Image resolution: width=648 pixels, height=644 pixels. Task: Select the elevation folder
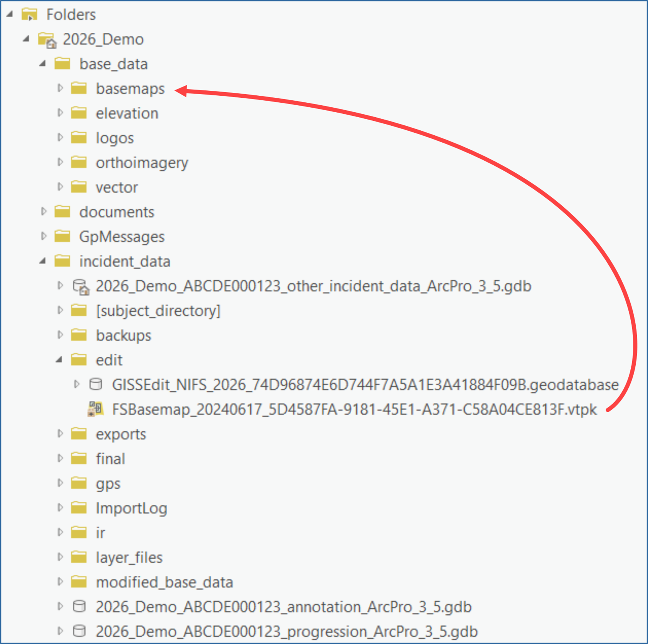click(127, 113)
